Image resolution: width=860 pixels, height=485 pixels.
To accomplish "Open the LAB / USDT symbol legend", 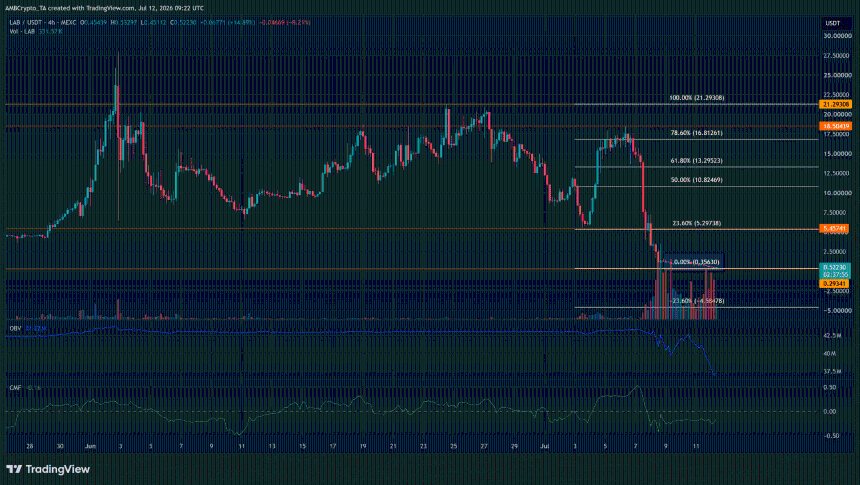I will 33,23.
